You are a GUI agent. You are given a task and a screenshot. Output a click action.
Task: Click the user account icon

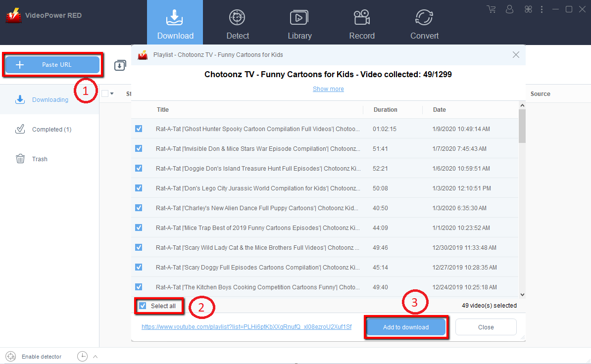pos(510,9)
